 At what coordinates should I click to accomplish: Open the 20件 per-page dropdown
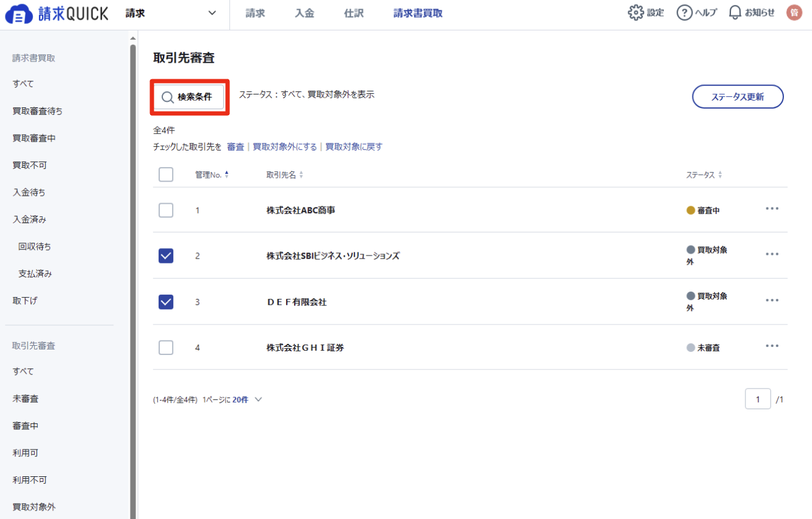247,400
